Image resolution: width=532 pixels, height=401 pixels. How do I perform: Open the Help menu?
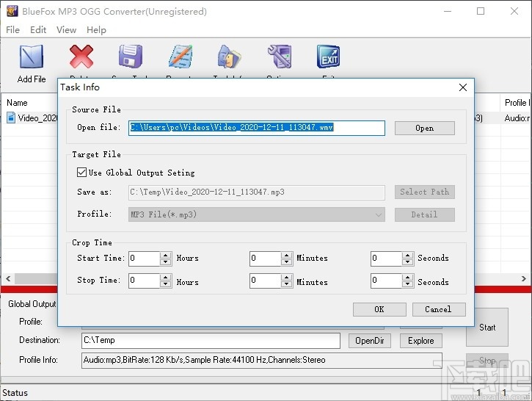click(96, 30)
